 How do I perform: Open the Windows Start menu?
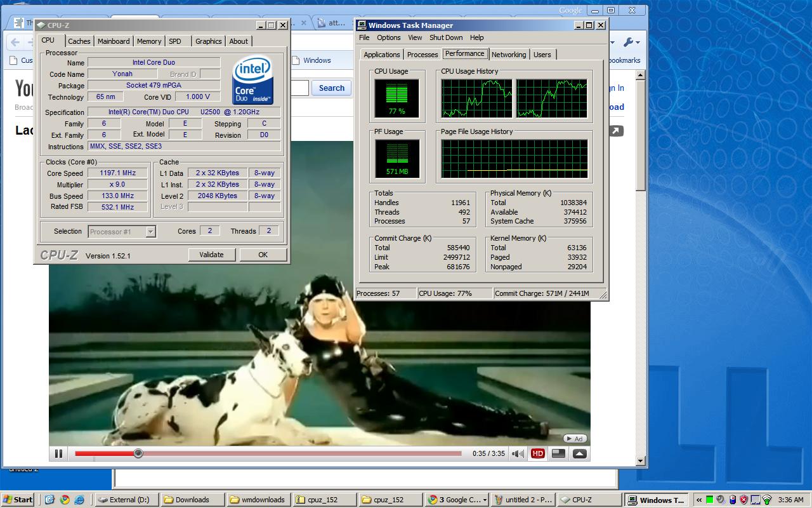[x=18, y=500]
